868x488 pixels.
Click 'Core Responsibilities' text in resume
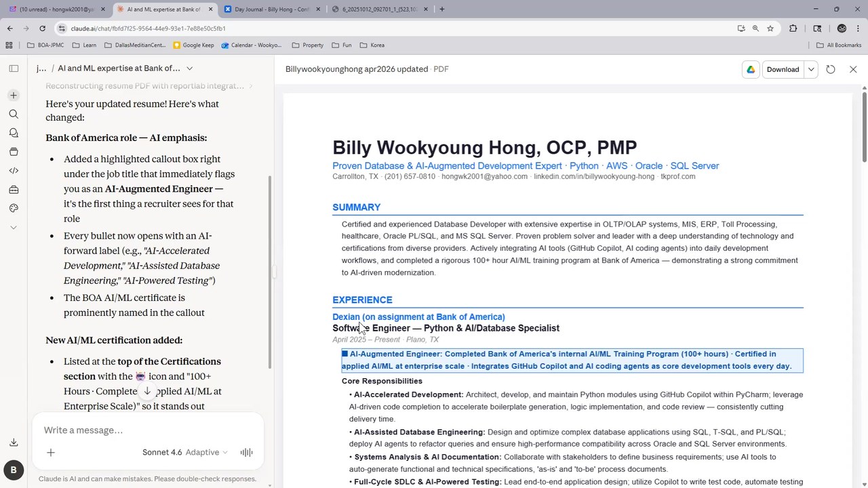click(382, 381)
